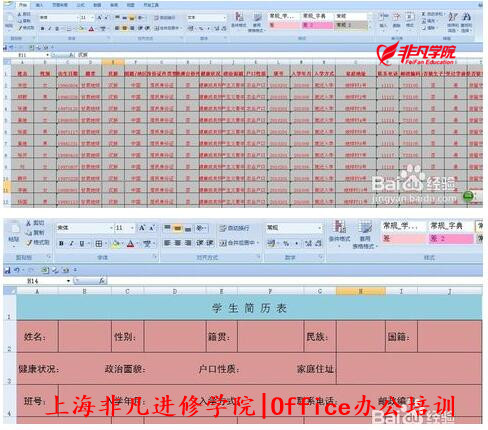Select column H header in the lower sheet
Image resolution: width=488 pixels, height=430 pixels.
[361, 291]
